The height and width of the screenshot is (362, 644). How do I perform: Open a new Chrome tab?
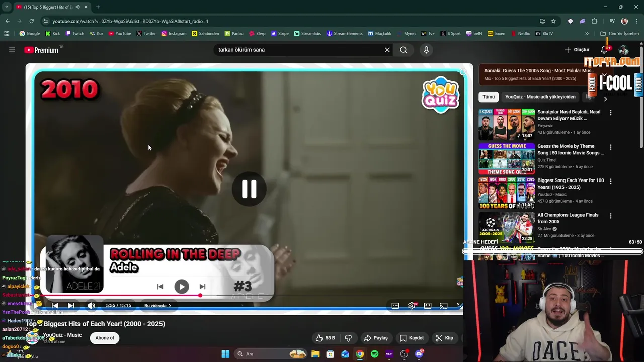point(98,7)
